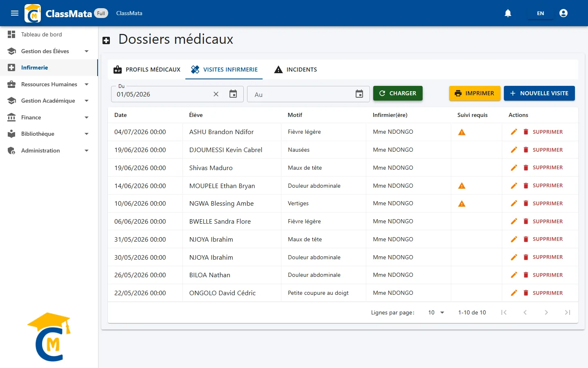The width and height of the screenshot is (588, 368).
Task: Click follow-up warning icon for MOUPELE Ethan Bryan
Action: click(462, 186)
